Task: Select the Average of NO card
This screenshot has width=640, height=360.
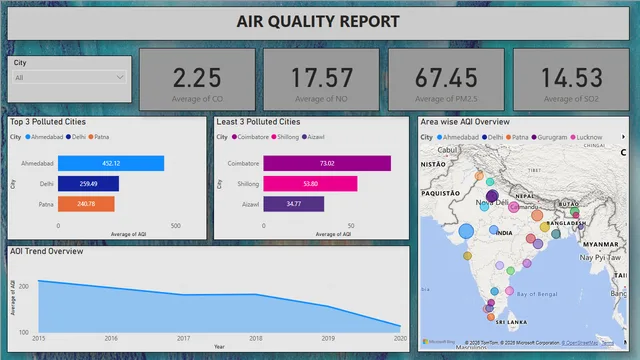Action: coord(321,80)
